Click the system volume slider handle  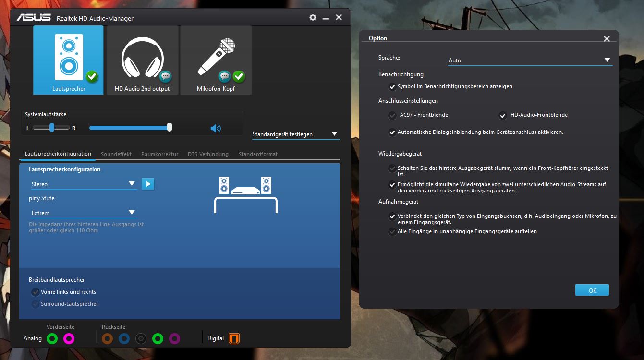click(x=170, y=127)
